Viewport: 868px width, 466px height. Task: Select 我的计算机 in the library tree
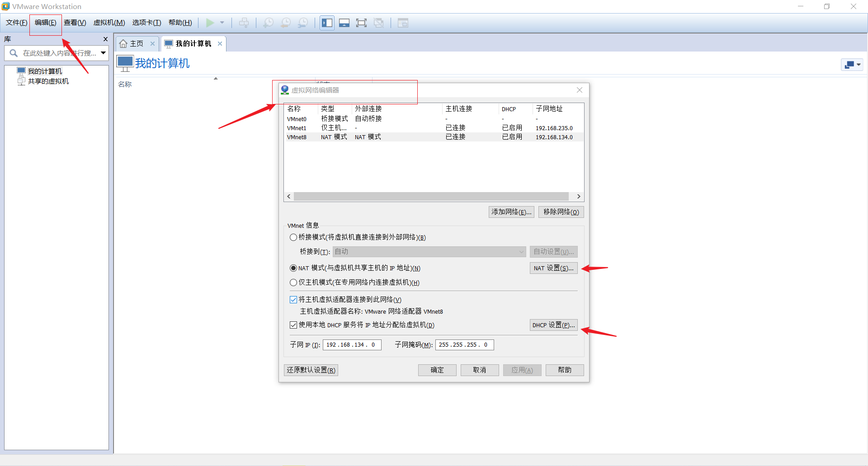45,71
